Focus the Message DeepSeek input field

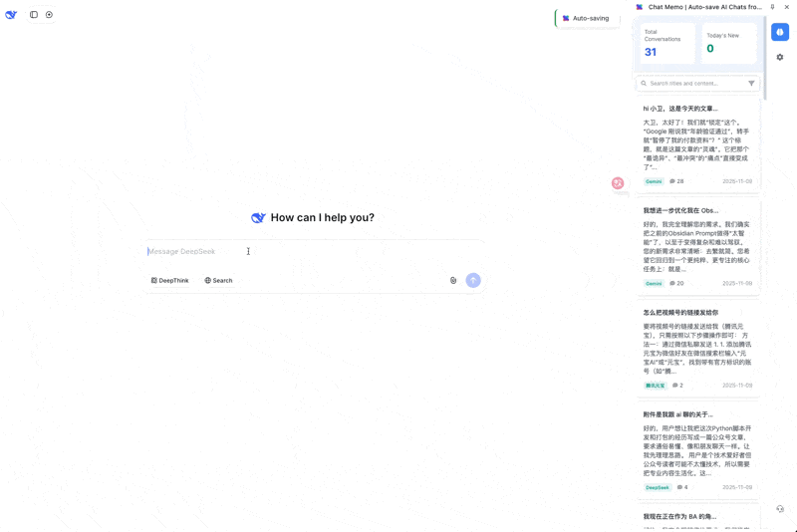(x=315, y=251)
